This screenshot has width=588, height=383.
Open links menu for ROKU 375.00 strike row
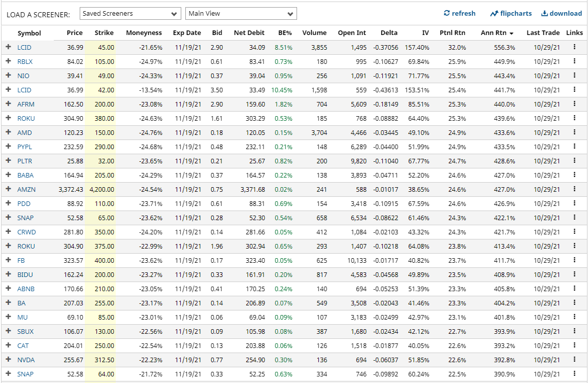(x=574, y=246)
